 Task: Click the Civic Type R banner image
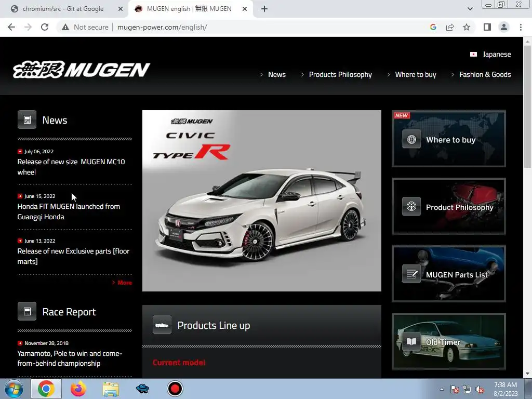point(262,201)
